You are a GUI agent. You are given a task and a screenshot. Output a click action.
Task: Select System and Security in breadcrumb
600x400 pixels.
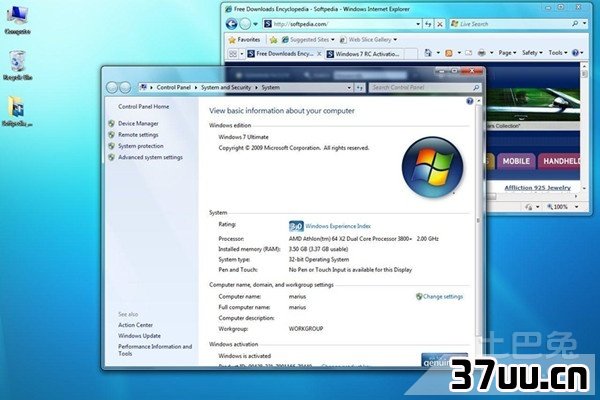coord(226,88)
